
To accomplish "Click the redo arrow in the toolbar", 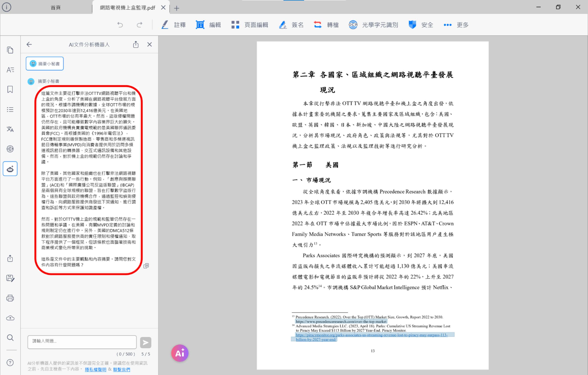I will click(139, 25).
